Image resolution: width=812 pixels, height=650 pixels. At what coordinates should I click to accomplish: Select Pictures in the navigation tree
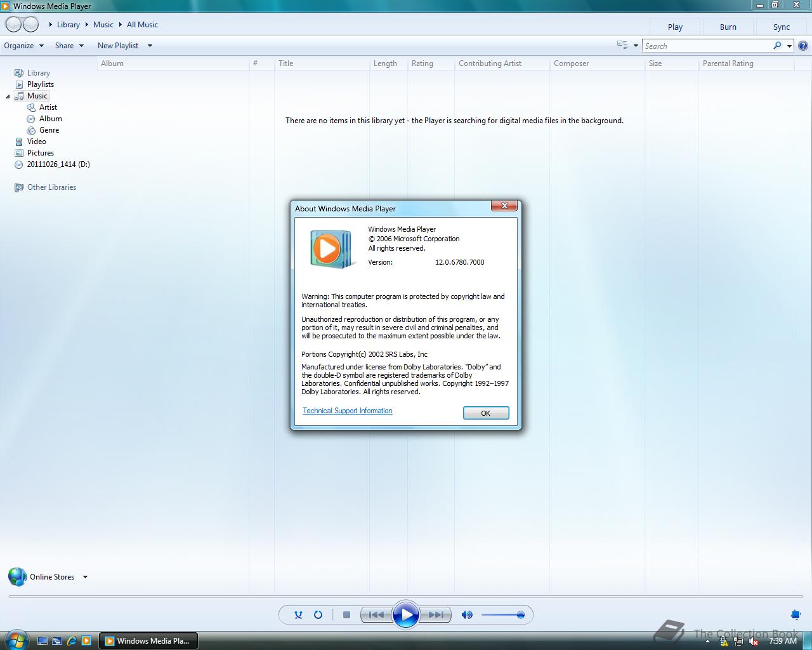tap(41, 153)
